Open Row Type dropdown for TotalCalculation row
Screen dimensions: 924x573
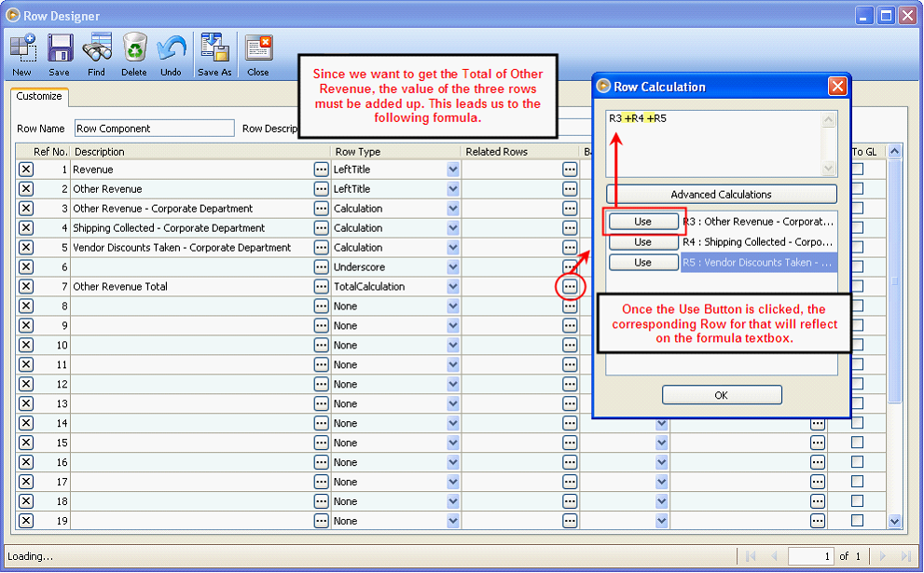pos(453,287)
